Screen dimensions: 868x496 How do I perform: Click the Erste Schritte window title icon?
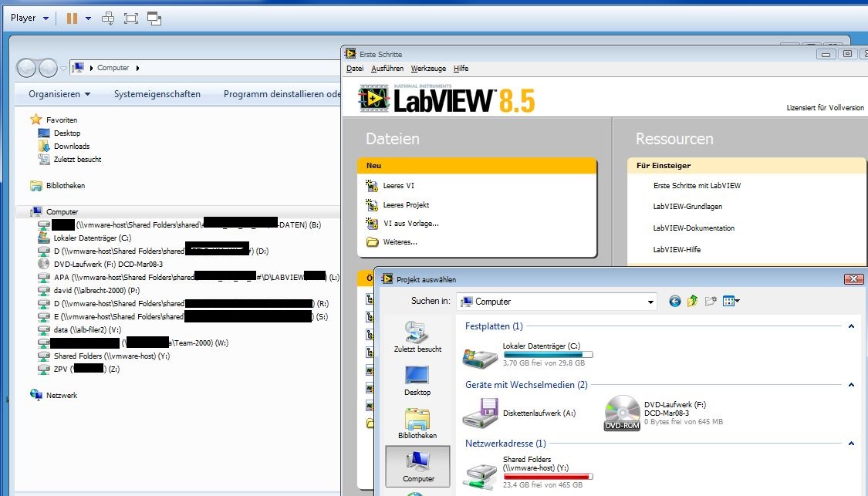350,54
